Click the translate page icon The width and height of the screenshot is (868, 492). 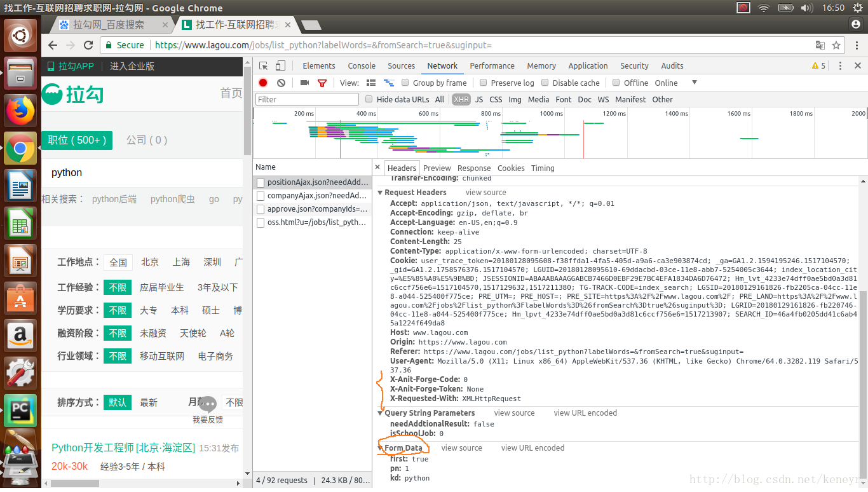pos(820,45)
